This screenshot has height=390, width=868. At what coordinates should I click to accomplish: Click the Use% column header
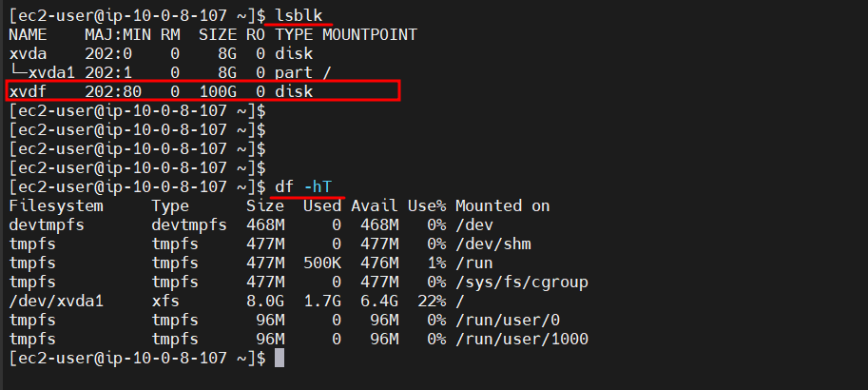click(427, 206)
